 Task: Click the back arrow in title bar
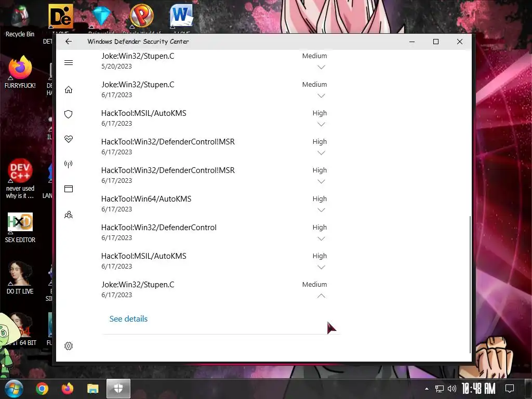69,42
